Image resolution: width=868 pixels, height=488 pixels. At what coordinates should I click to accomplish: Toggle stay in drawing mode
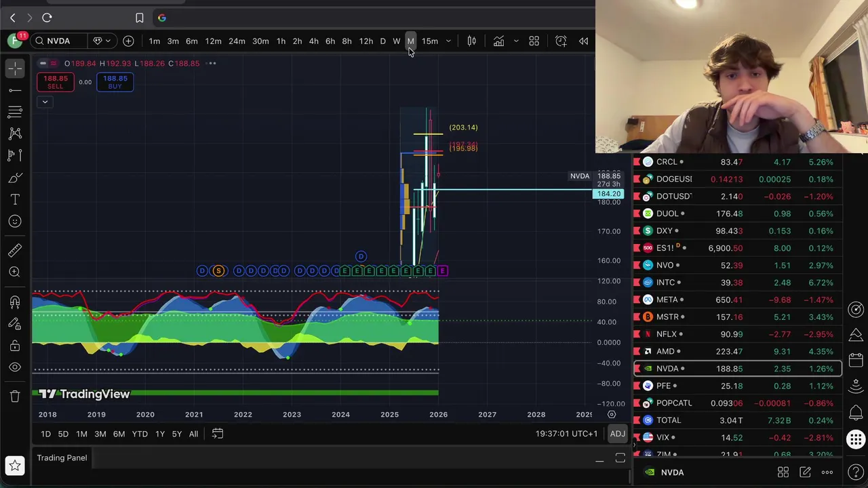[x=15, y=323]
